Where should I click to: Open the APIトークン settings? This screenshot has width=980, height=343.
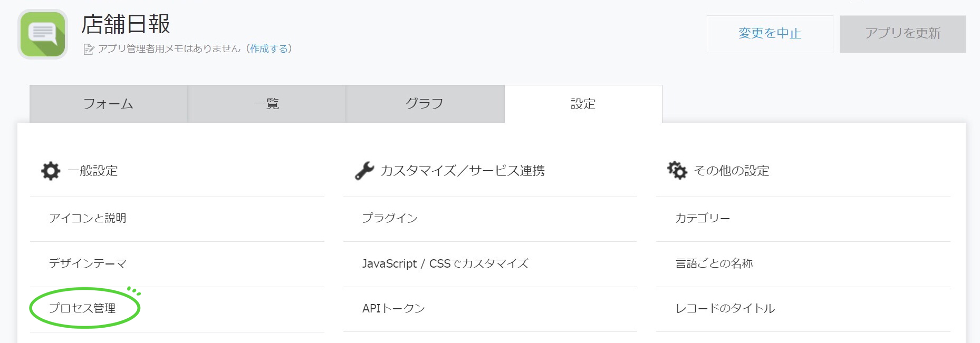[x=393, y=308]
